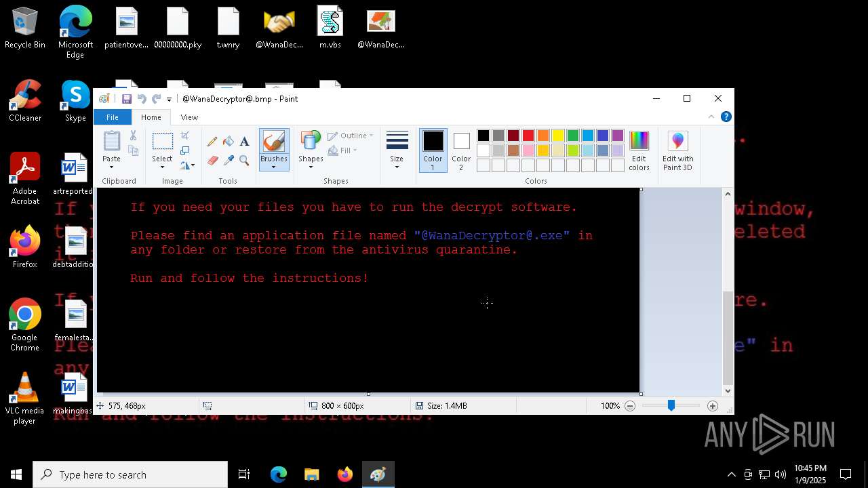The height and width of the screenshot is (488, 868).
Task: Activate Color 2 selector
Action: (x=461, y=150)
